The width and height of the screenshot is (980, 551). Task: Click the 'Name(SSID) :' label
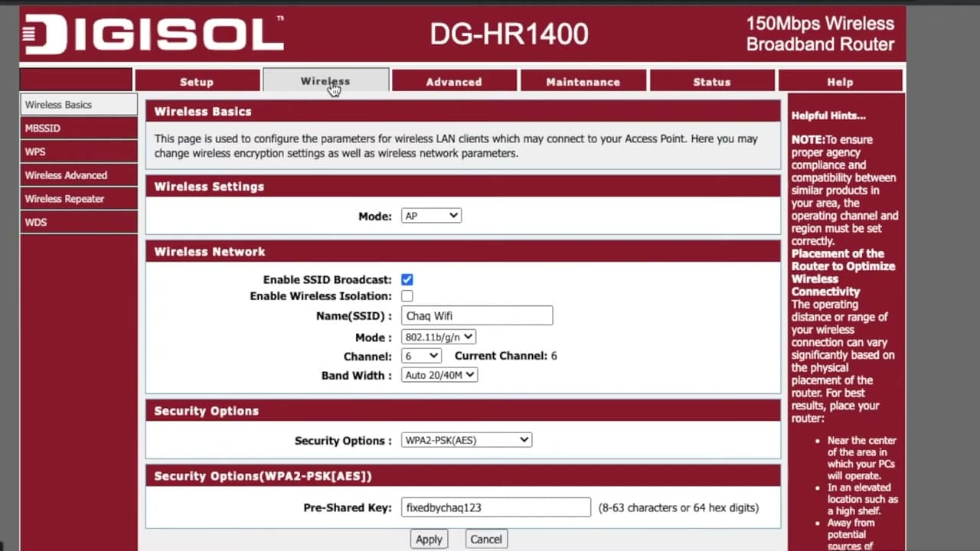pos(354,316)
